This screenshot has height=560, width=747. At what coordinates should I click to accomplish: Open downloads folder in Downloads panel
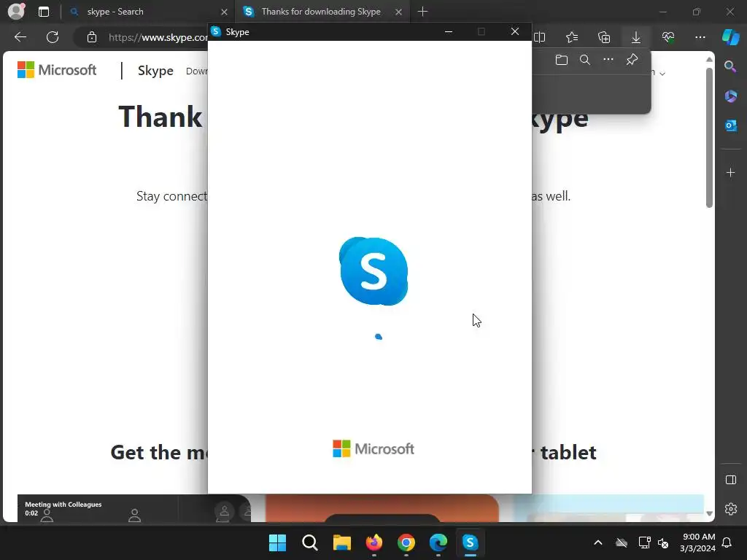click(x=562, y=60)
